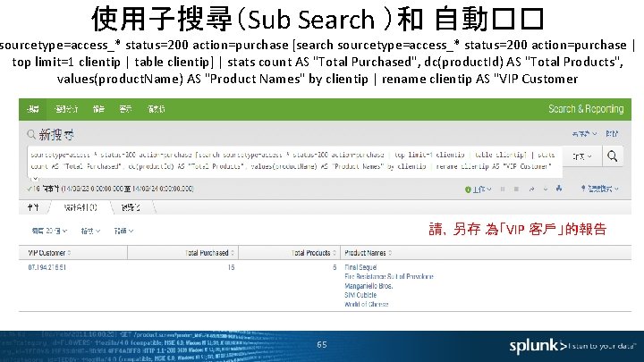
Task: Click the Search & Reporting app title
Action: coord(586,109)
